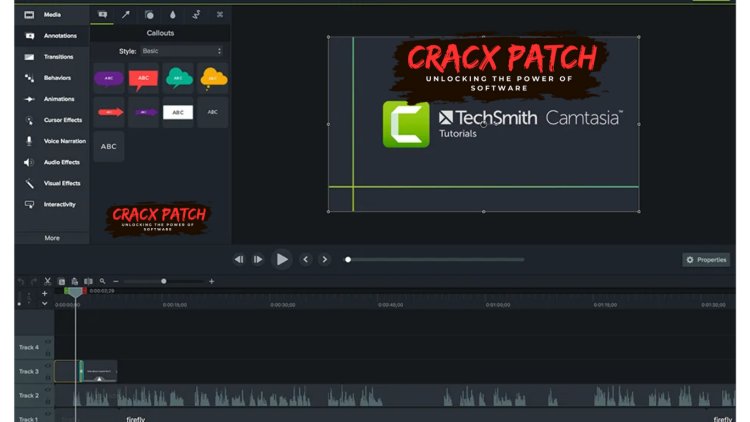The height and width of the screenshot is (422, 750).
Task: Choose the red rectangular speech callout
Action: [x=143, y=78]
